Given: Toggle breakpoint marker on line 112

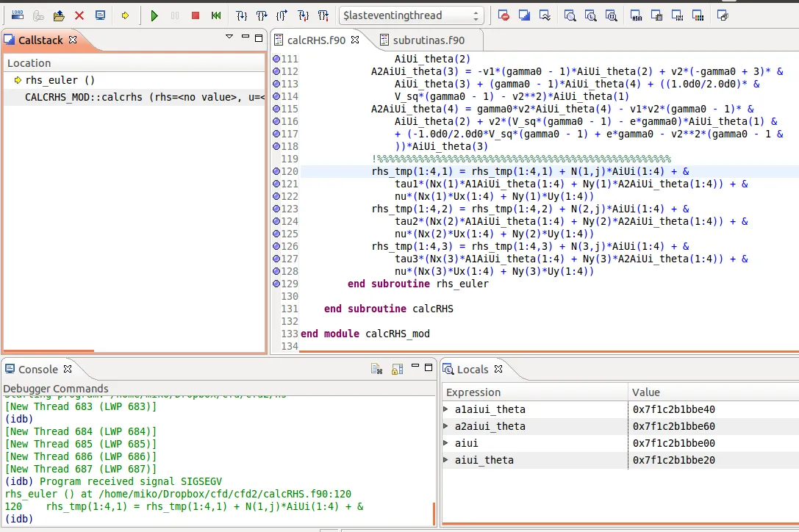Looking at the screenshot, I should point(276,71).
